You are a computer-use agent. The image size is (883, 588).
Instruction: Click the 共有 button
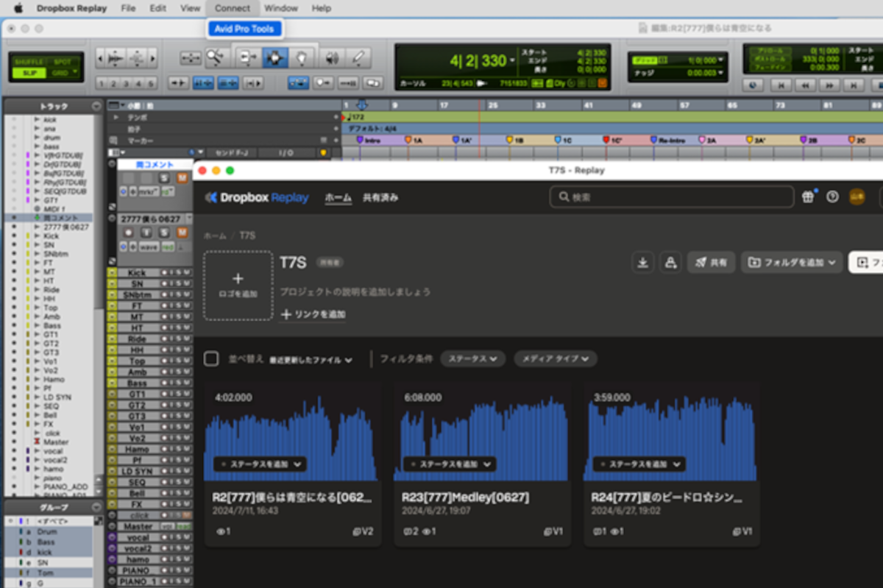711,262
